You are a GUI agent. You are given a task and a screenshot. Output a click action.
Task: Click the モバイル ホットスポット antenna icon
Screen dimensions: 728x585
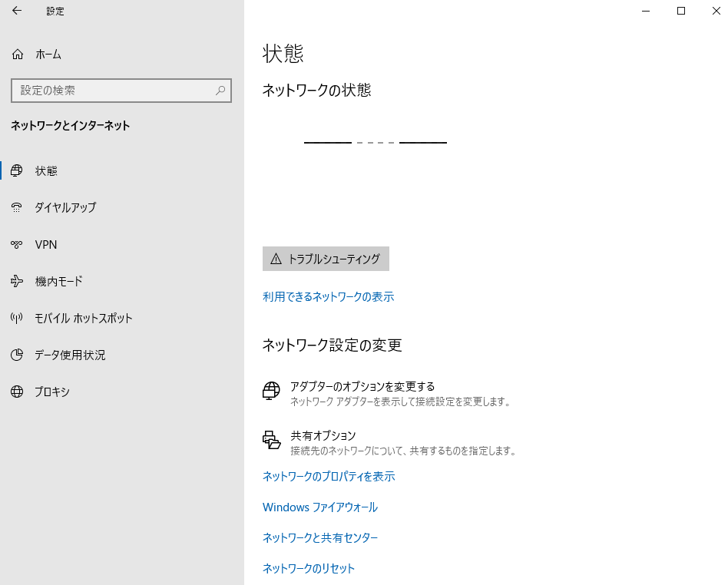pos(17,318)
